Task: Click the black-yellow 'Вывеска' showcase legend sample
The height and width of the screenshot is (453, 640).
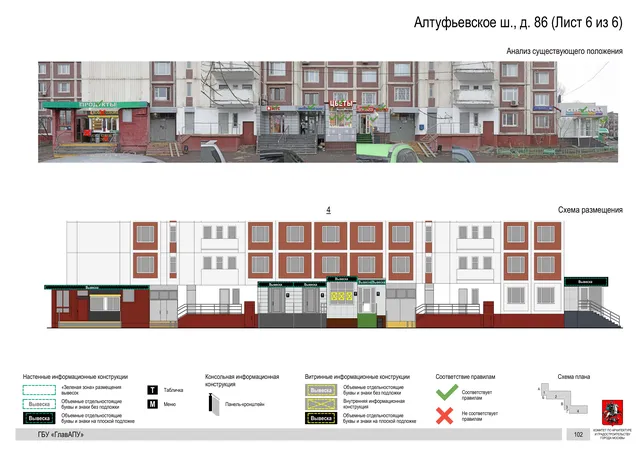Action: [321, 418]
